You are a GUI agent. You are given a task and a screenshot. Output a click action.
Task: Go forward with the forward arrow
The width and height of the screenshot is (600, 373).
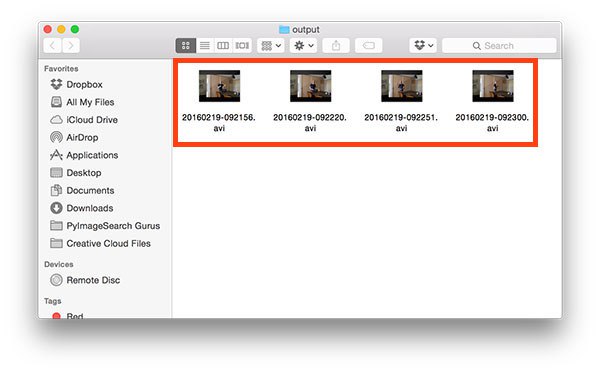click(71, 46)
